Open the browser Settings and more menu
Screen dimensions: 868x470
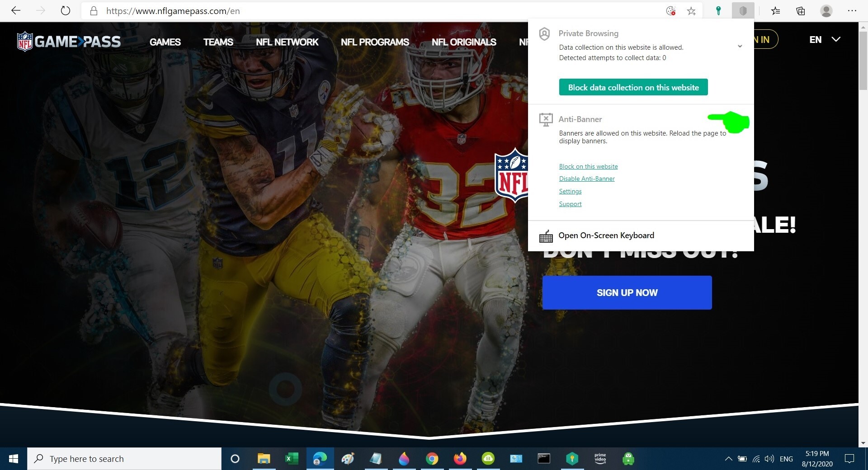[852, 11]
